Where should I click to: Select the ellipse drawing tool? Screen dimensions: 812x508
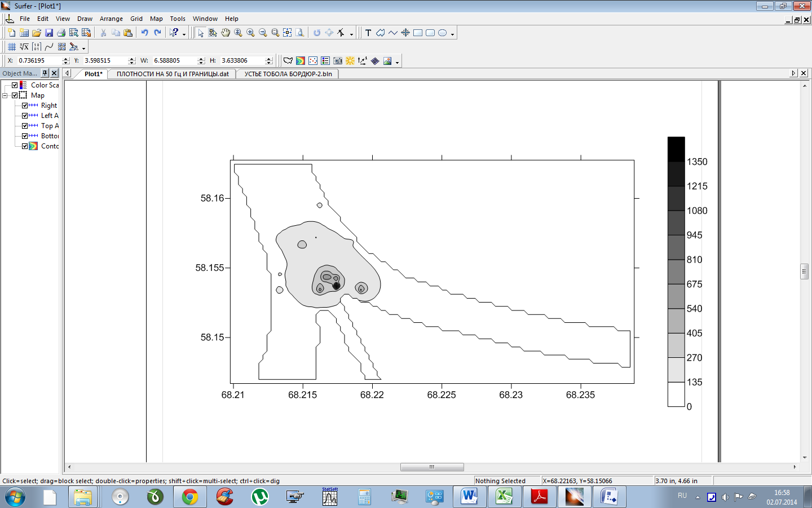(x=443, y=33)
